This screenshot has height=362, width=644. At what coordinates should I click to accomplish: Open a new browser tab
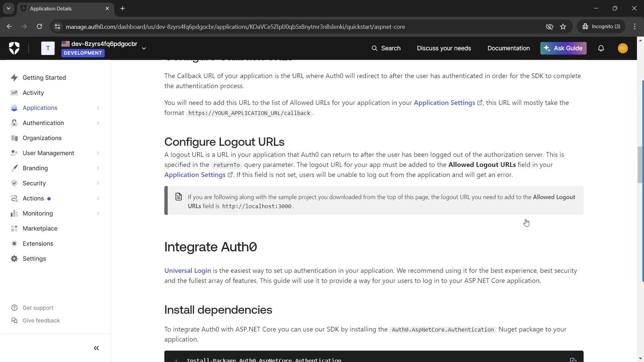pos(122,8)
